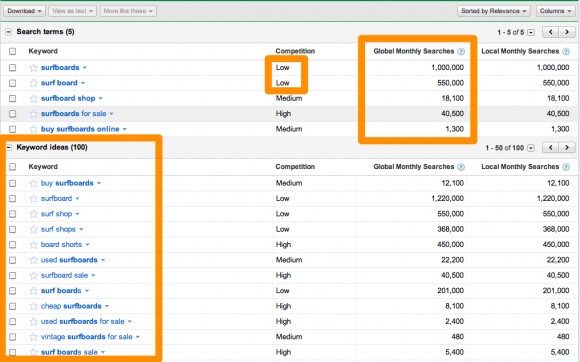Sort Search terms by Keyword column
Screen dimensions: 580x362
(43, 51)
